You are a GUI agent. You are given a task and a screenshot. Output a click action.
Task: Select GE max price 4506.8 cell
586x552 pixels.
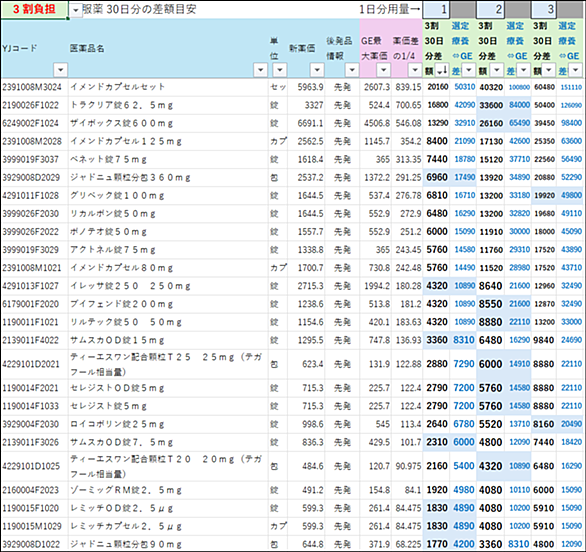click(376, 123)
